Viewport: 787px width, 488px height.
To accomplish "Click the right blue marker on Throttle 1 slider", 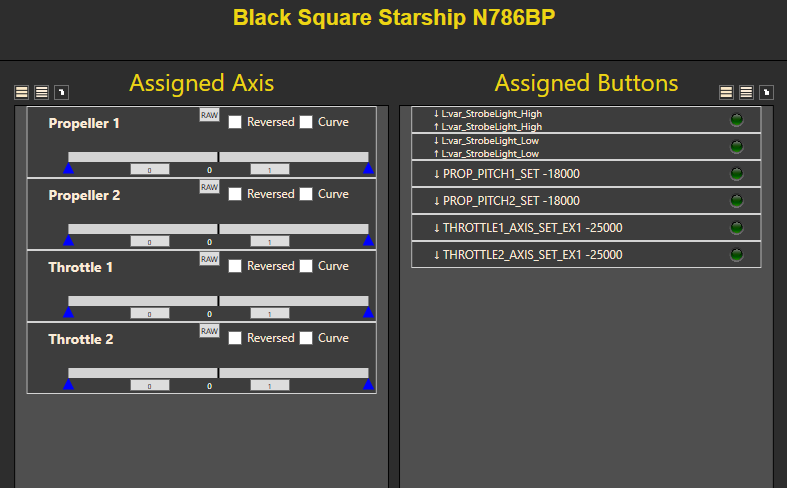I will pos(368,312).
